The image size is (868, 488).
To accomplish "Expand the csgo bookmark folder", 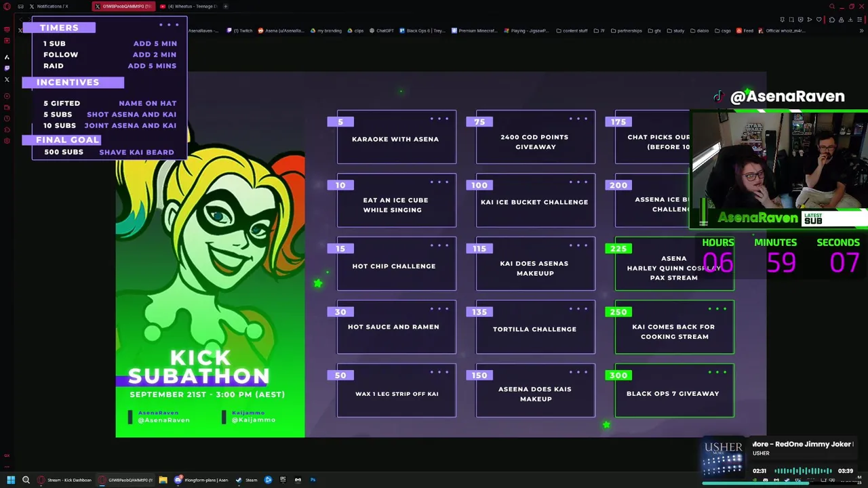I will 722,30.
